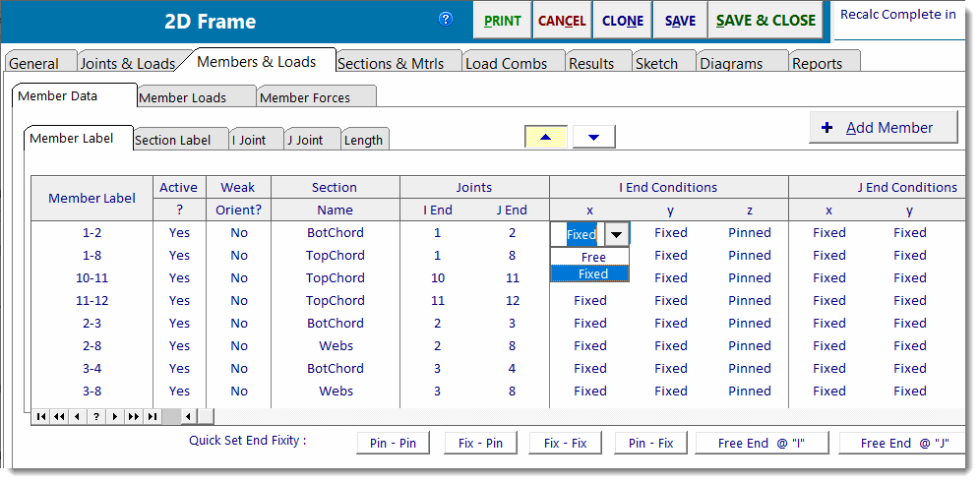The width and height of the screenshot is (980, 483).
Task: Jump to last record in navigator
Action: pos(153,417)
